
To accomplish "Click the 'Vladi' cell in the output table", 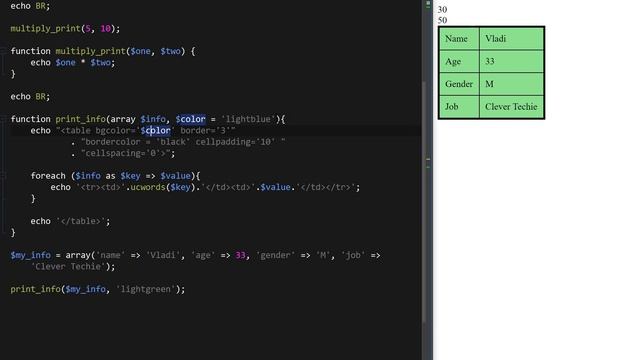I will [x=511, y=39].
